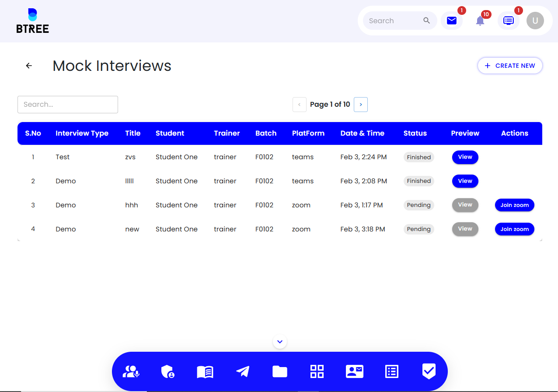Open the mock interviews dock icon

(131, 371)
